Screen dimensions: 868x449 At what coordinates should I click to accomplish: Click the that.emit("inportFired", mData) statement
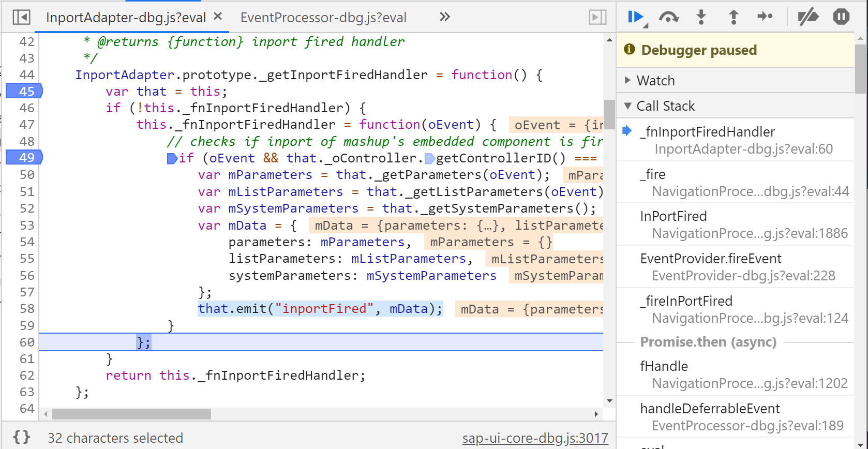click(x=320, y=309)
